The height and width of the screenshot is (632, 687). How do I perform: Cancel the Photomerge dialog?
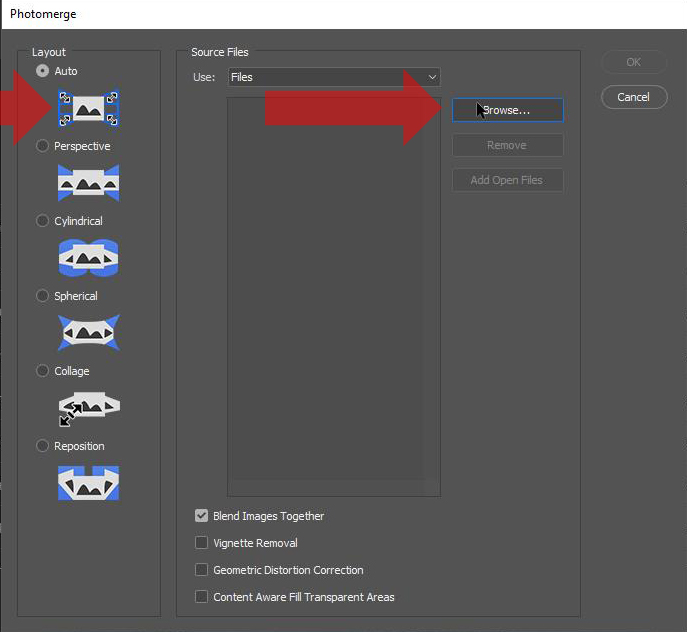point(633,97)
